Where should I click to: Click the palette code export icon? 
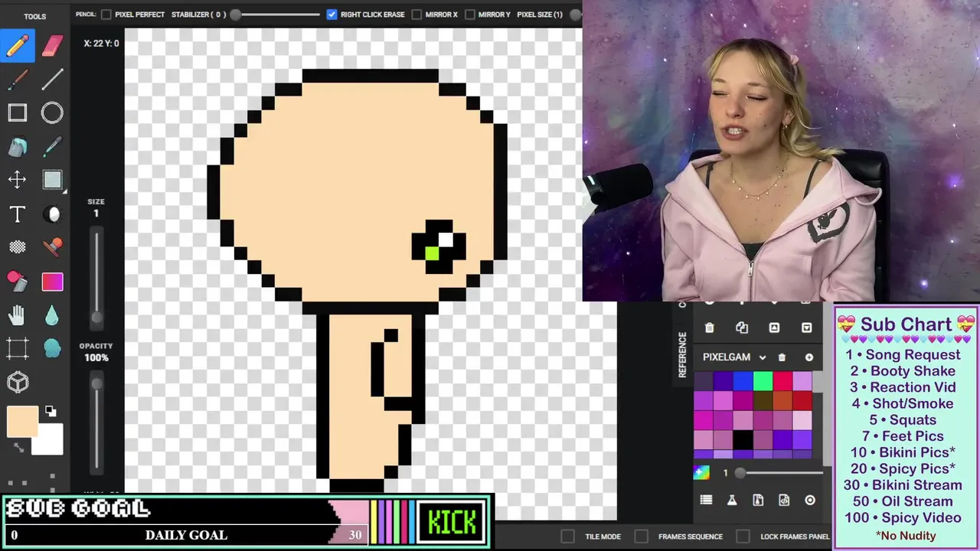tap(784, 500)
